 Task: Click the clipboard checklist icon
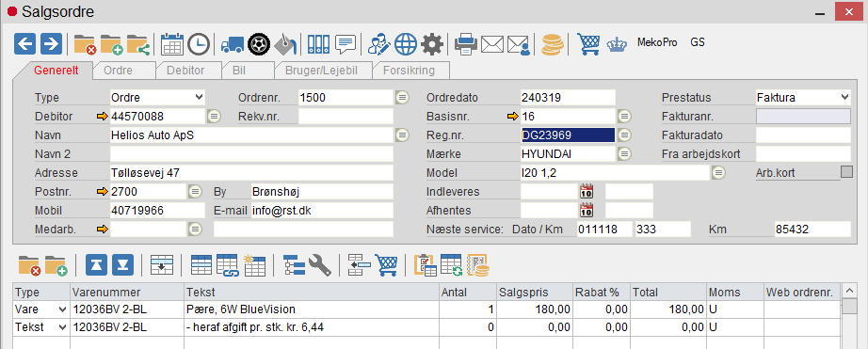(x=426, y=265)
